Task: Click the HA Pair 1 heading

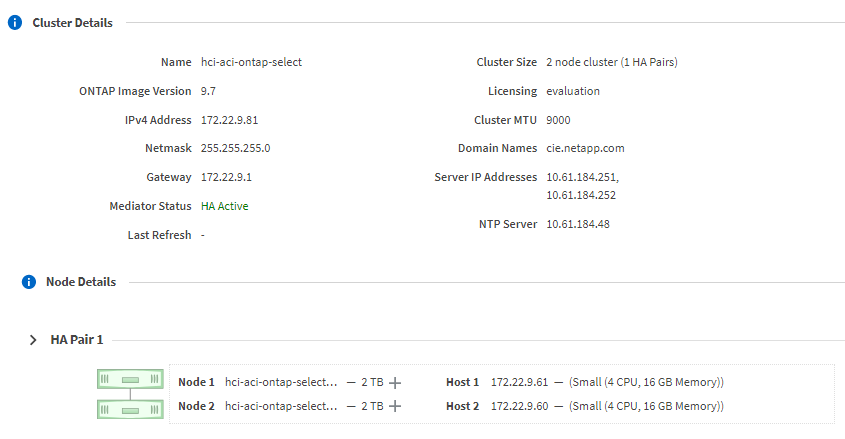Action: coord(77,340)
